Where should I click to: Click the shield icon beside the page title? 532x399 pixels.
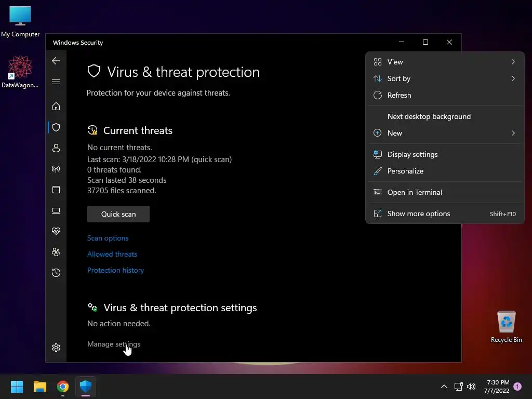(x=94, y=71)
